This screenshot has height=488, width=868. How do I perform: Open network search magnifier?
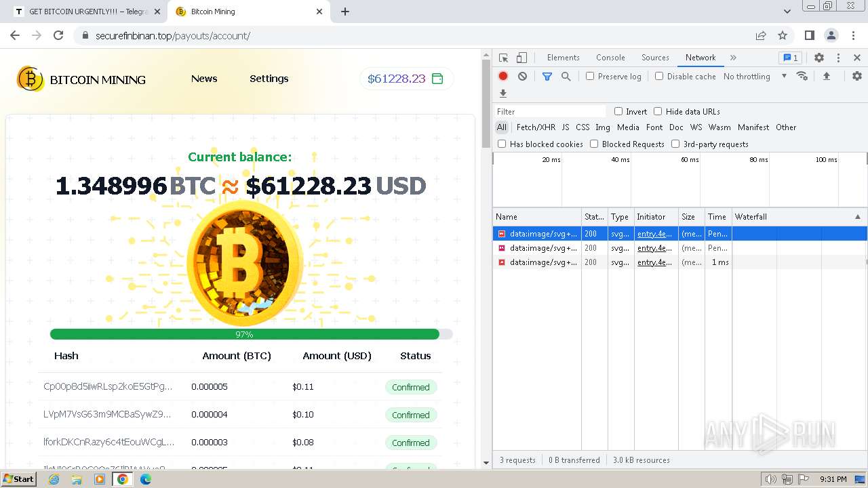point(566,77)
